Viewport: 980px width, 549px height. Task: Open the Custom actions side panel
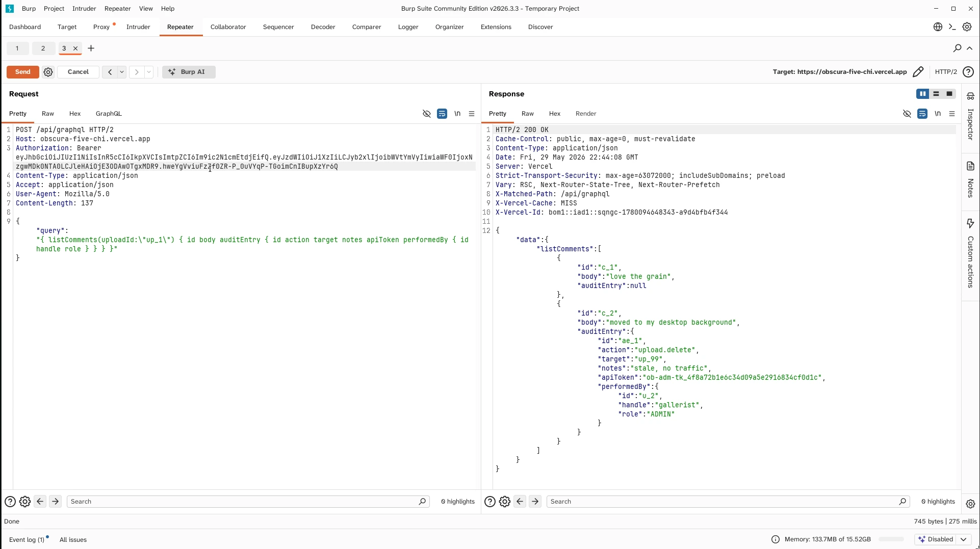970,253
